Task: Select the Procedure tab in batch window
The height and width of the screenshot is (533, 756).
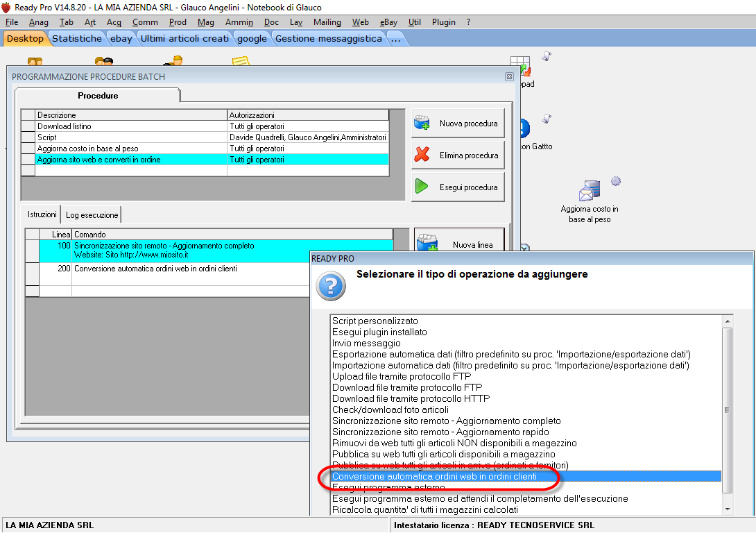Action: coord(98,96)
